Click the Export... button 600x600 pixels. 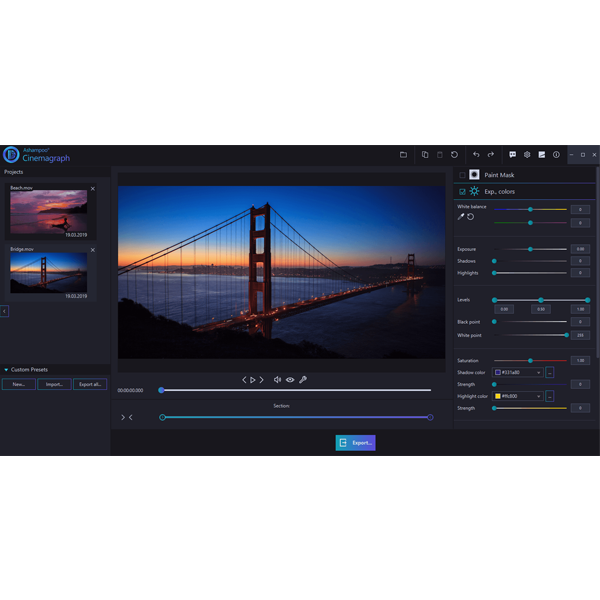(x=355, y=442)
